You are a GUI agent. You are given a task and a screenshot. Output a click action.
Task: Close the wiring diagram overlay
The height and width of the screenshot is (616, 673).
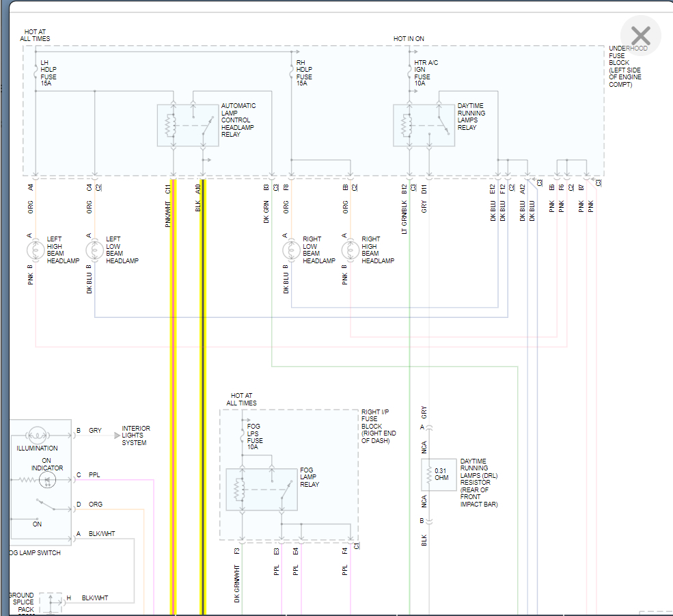[640, 36]
